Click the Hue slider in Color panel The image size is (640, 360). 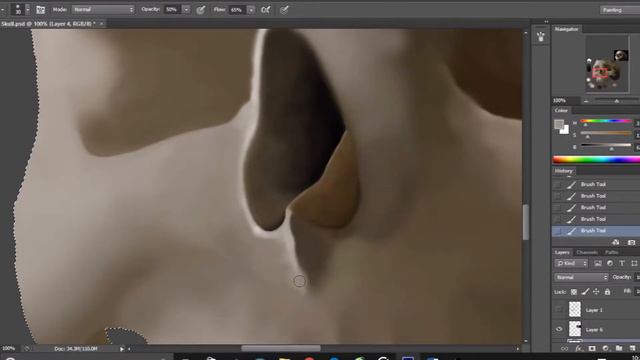(x=606, y=122)
